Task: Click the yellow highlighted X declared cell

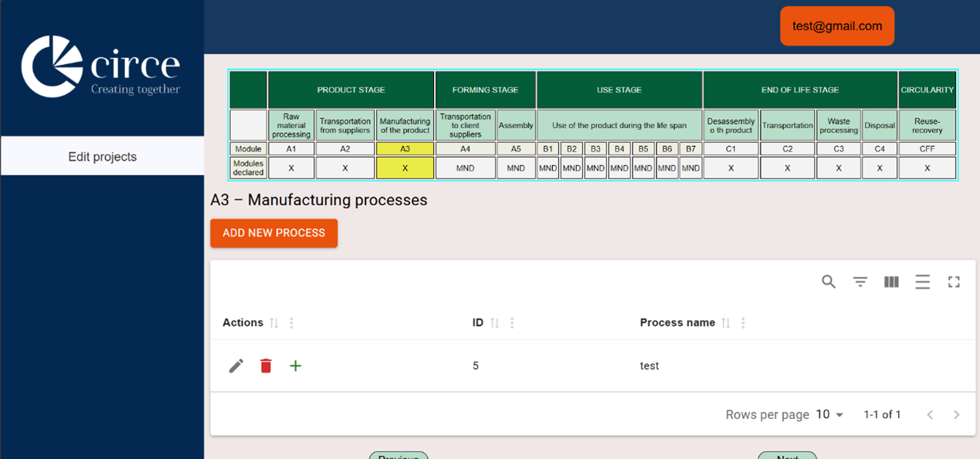Action: pos(405,168)
